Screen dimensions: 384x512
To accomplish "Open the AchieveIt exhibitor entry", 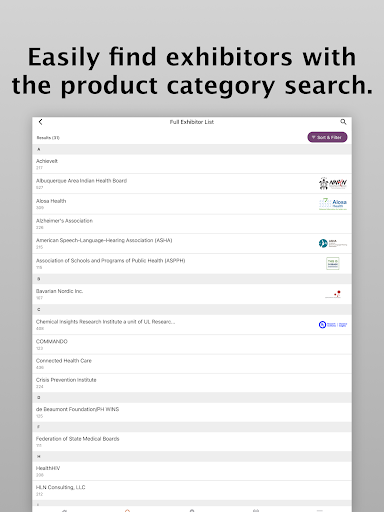I will [192, 164].
